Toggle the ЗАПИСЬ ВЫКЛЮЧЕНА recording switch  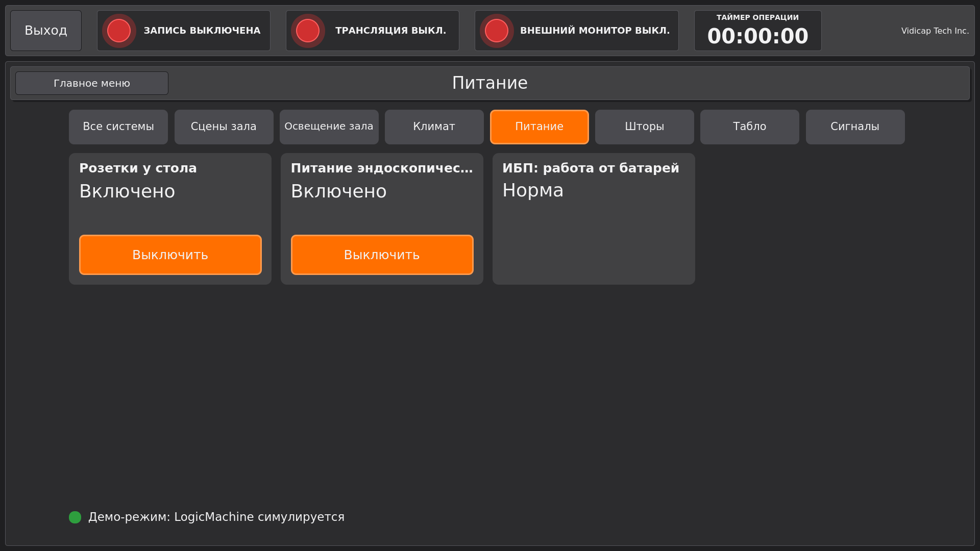pyautogui.click(x=184, y=31)
